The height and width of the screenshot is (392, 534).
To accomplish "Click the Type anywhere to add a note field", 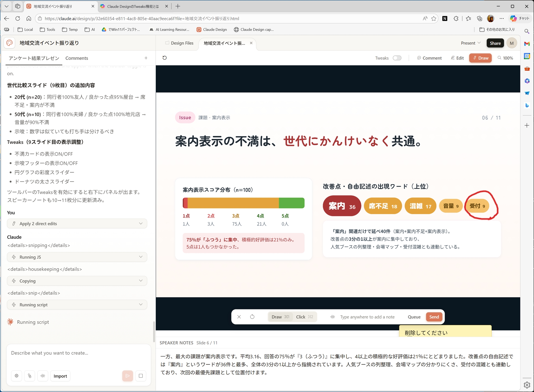I will point(368,317).
